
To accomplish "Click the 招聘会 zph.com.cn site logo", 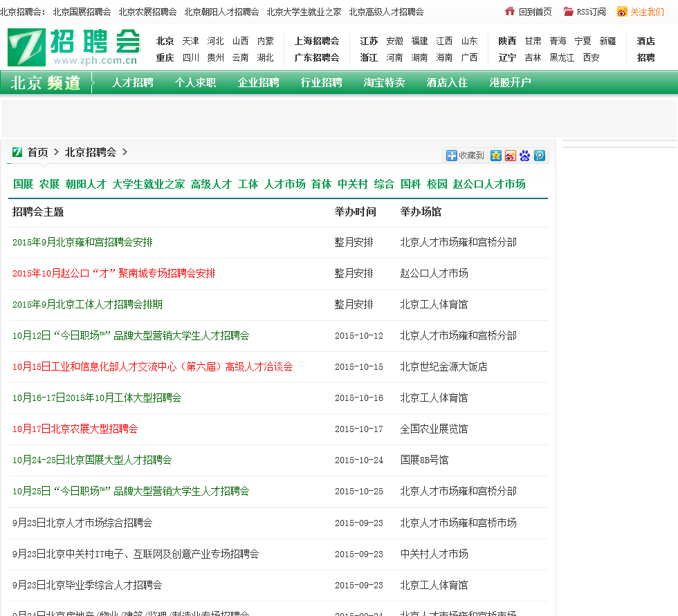I will pos(73,47).
